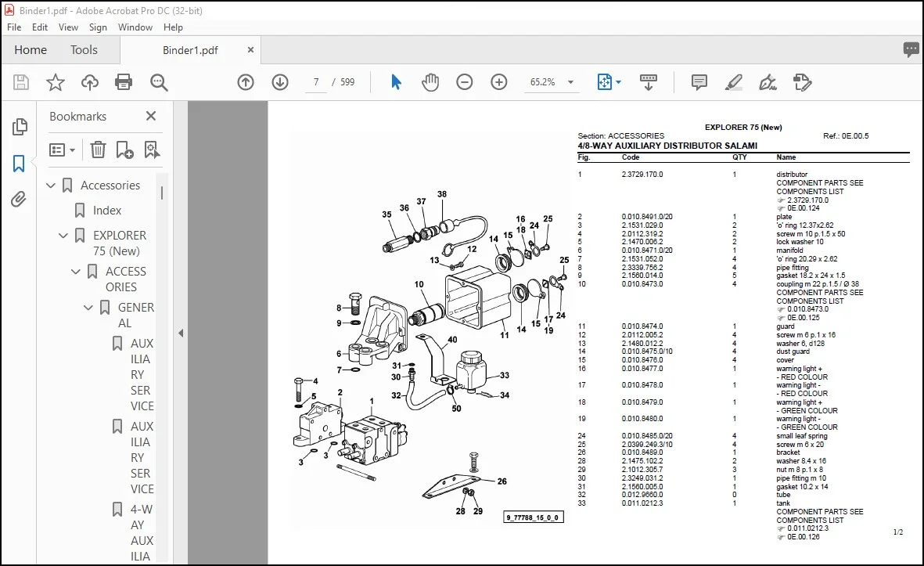Add a new bookmark icon
Viewport: 924px width, 566px height.
[124, 150]
